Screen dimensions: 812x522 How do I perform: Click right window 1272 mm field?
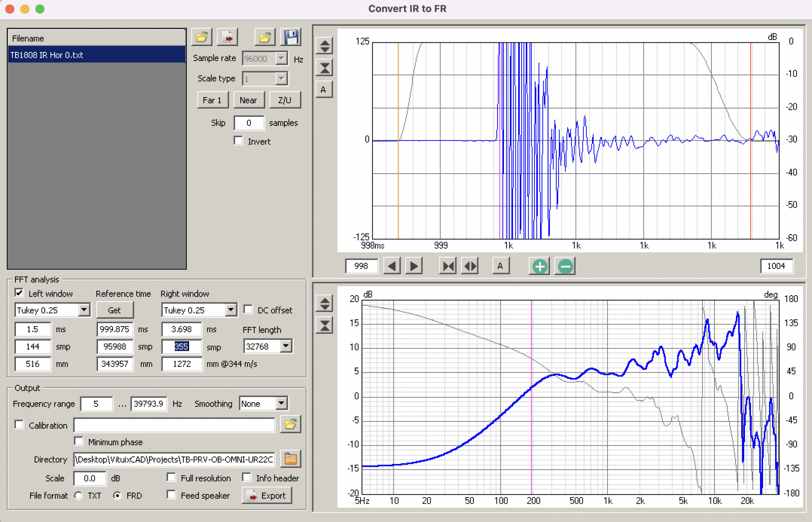point(182,364)
